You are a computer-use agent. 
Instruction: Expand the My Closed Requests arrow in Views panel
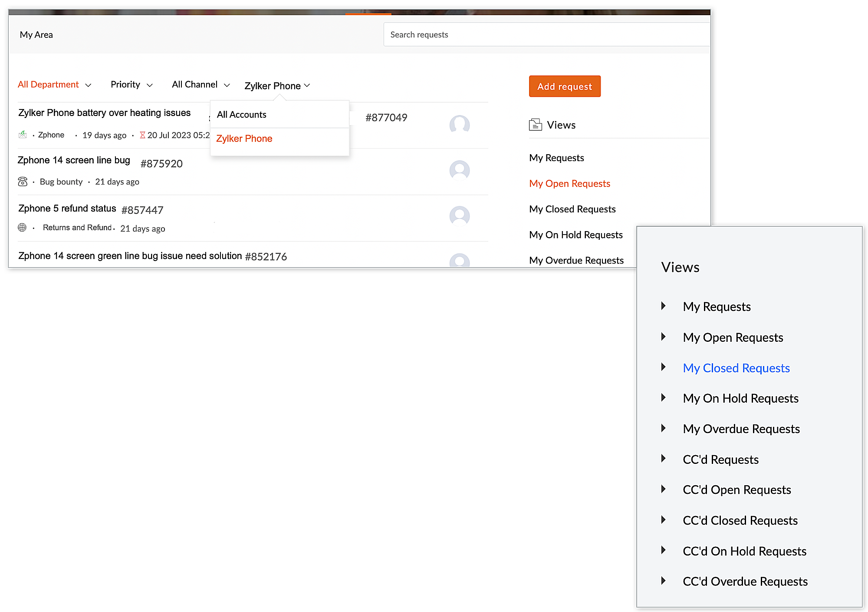coord(663,367)
